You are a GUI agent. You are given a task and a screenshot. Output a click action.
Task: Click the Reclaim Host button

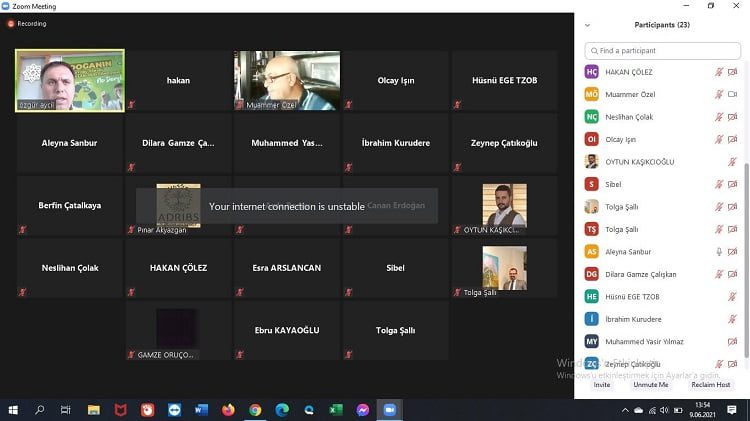click(710, 384)
